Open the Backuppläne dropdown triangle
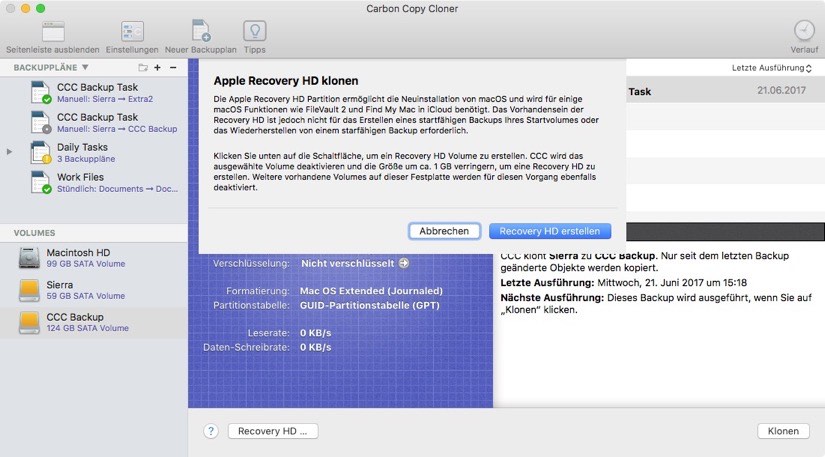Viewport: 825px width, 457px height. pos(85,67)
